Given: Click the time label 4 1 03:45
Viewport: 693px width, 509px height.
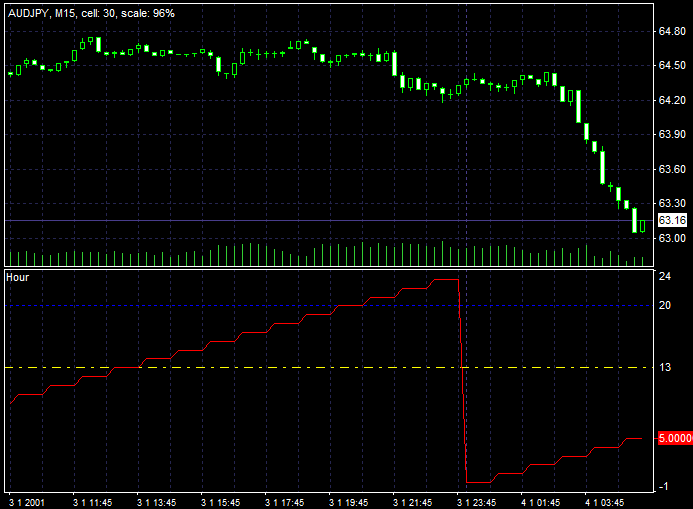Looking at the screenshot, I should pyautogui.click(x=605, y=503).
